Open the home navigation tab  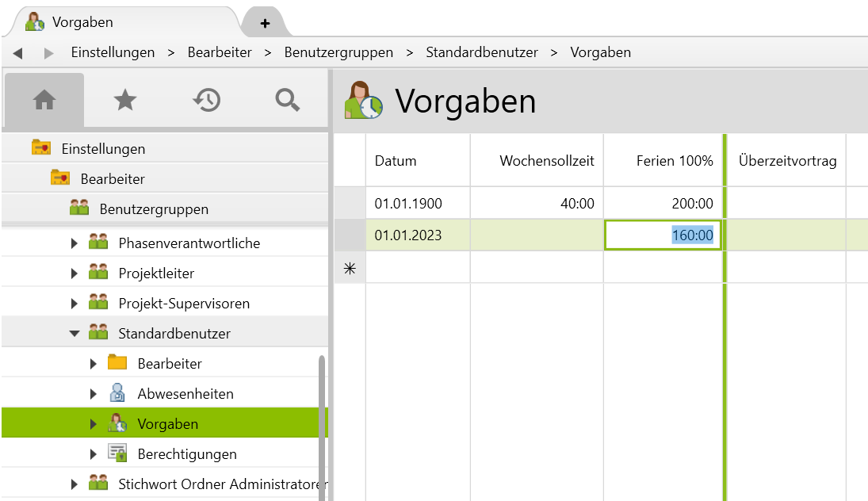[x=44, y=100]
